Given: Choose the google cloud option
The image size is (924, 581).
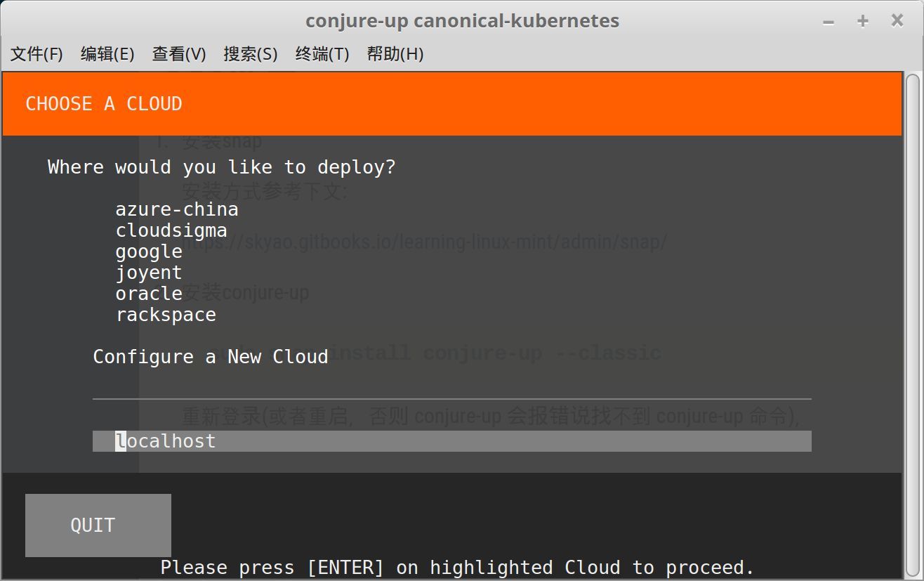Looking at the screenshot, I should 149,252.
